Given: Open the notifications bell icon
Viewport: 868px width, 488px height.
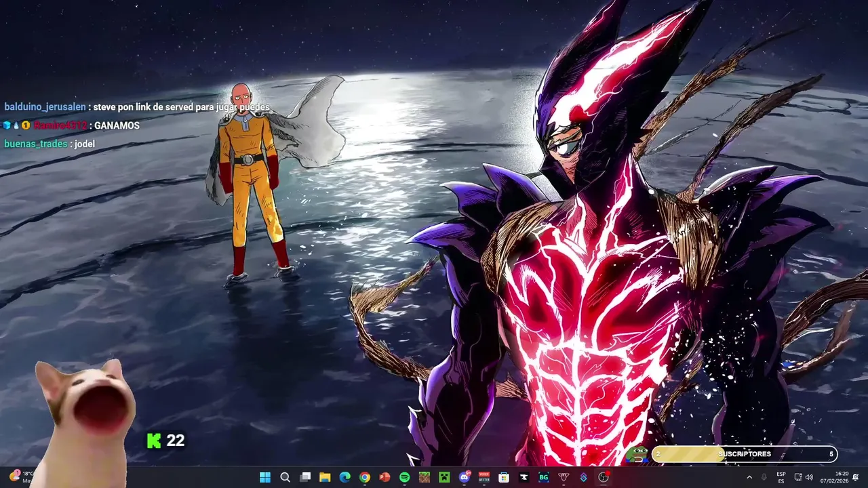Looking at the screenshot, I should (x=856, y=477).
